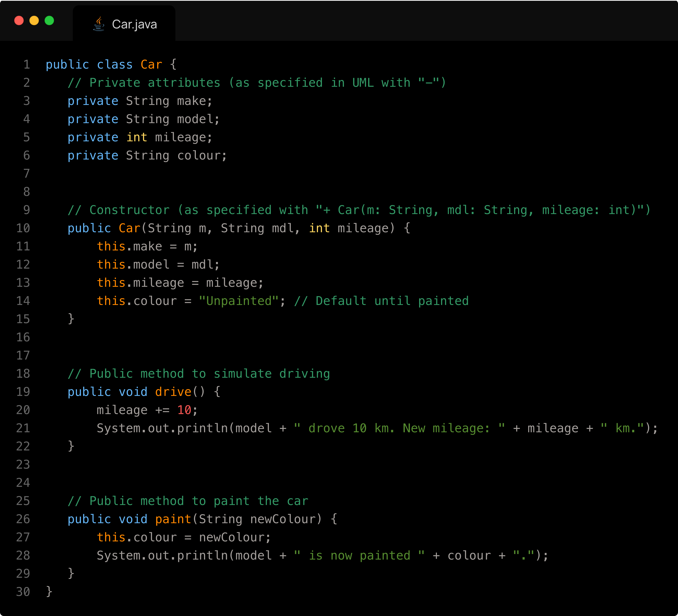Click the int keyword before mileage field
The width and height of the screenshot is (678, 616).
coord(137,138)
